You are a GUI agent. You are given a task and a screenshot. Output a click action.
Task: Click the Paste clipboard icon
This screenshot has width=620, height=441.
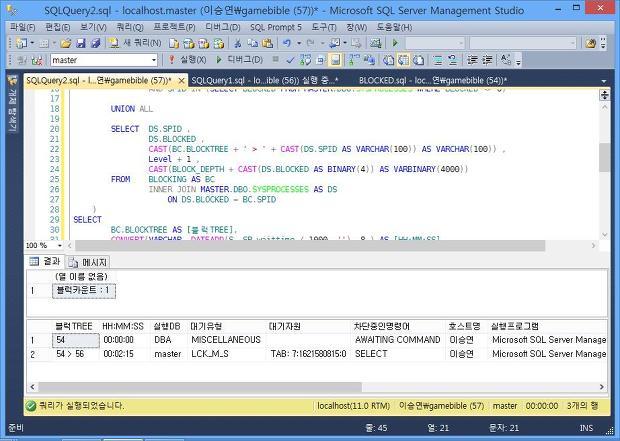tap(268, 43)
